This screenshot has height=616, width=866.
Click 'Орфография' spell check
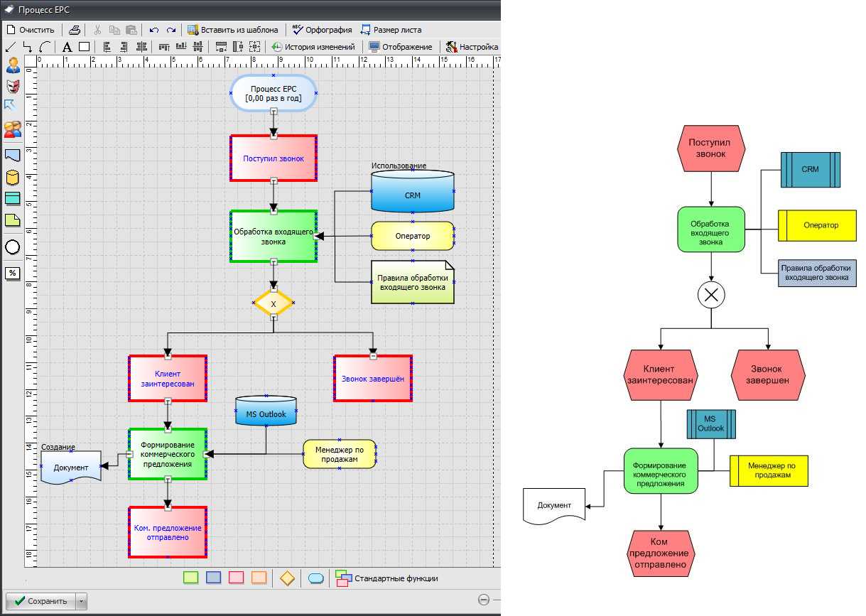(322, 30)
